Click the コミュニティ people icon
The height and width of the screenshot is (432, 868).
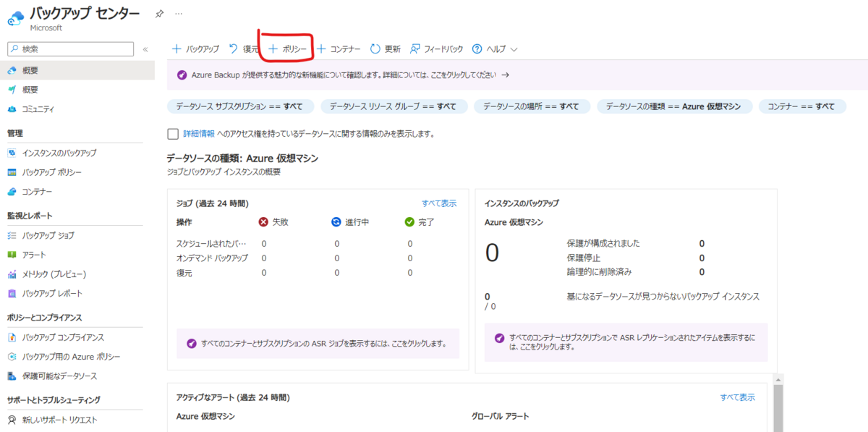coord(12,109)
